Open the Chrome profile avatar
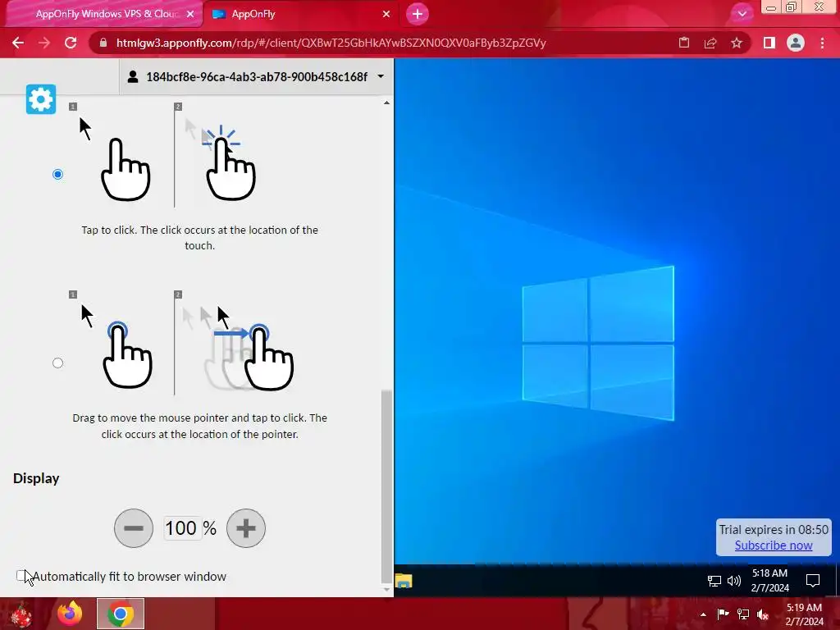 [x=796, y=43]
